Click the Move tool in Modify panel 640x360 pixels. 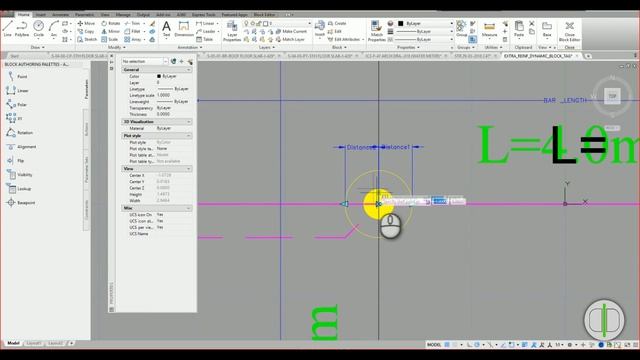pyautogui.click(x=86, y=23)
